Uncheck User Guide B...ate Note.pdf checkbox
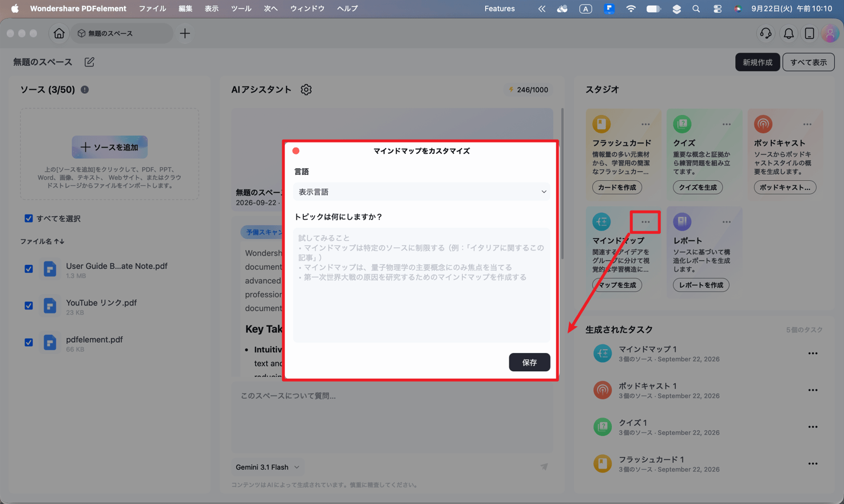 pyautogui.click(x=29, y=269)
